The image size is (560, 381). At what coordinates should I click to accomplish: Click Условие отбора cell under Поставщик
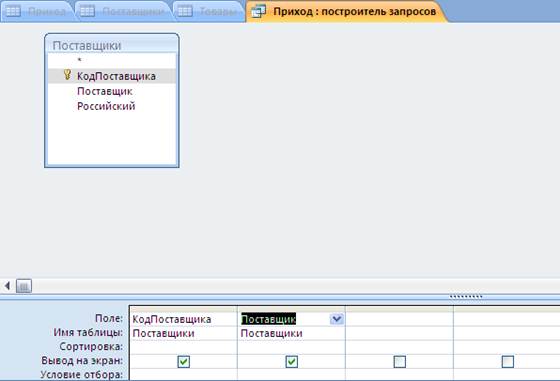(291, 375)
